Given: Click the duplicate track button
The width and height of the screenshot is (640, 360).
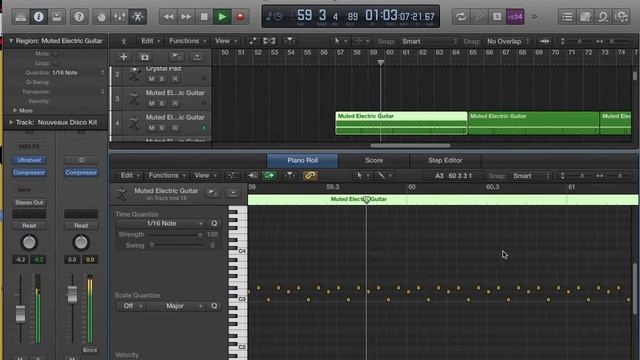Looking at the screenshot, I should [144, 57].
